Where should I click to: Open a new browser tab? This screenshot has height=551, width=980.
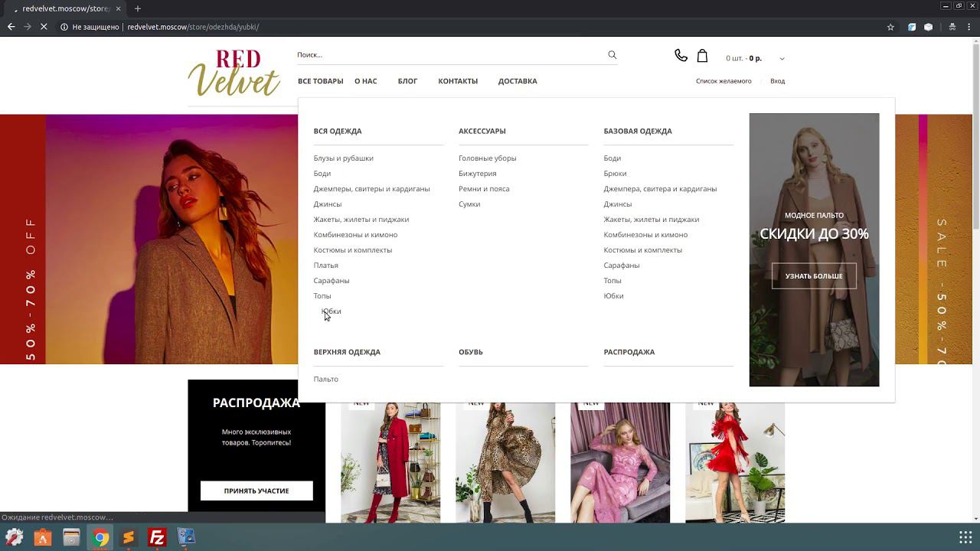138,8
